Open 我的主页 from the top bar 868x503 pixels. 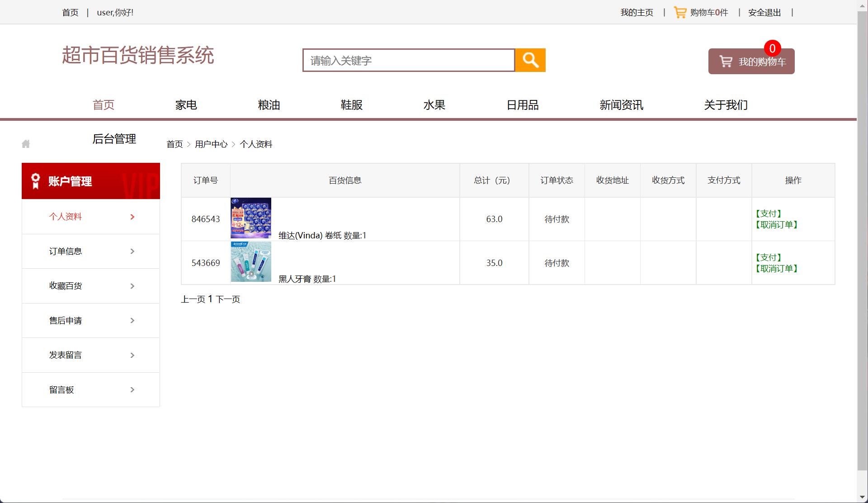[x=637, y=12]
